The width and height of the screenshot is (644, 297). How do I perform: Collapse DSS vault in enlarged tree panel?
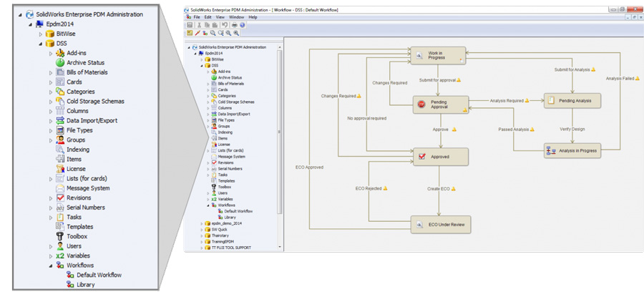click(41, 44)
